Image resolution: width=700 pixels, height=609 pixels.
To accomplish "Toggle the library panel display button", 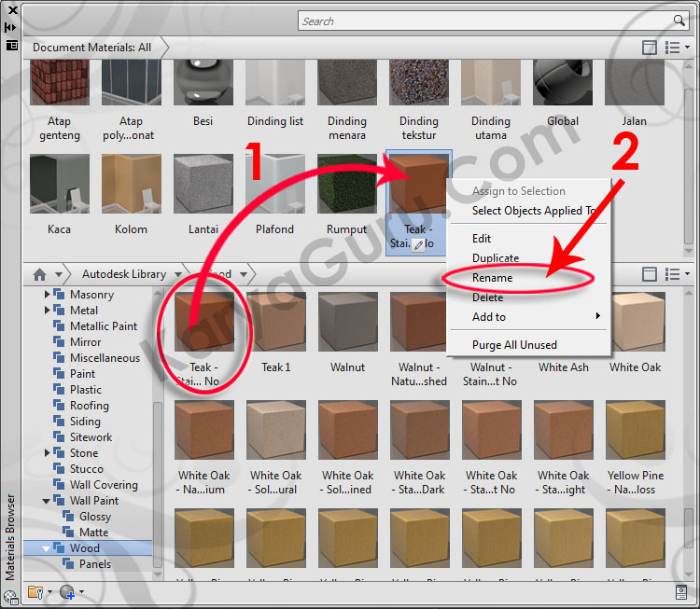I will [x=650, y=274].
